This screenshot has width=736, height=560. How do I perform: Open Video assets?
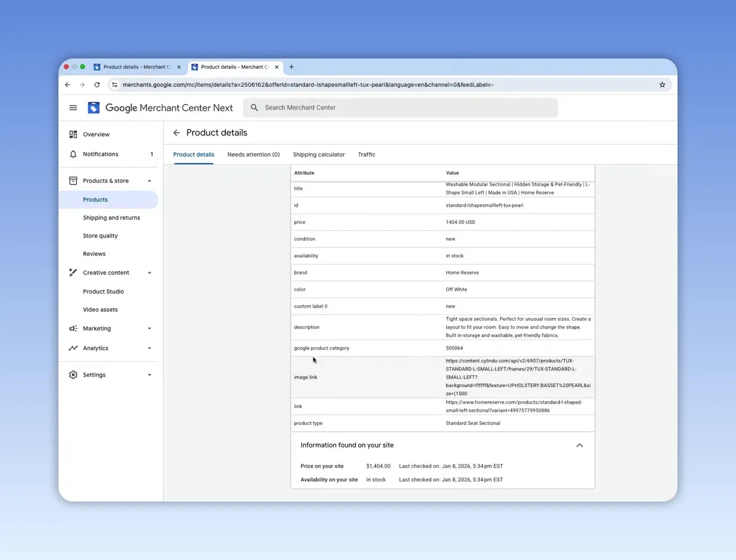pyautogui.click(x=100, y=310)
